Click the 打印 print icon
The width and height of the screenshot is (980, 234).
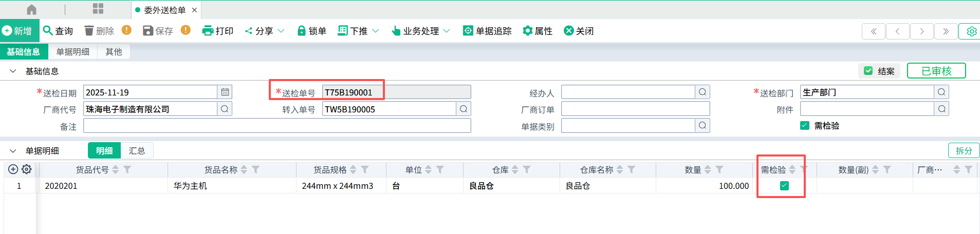208,31
